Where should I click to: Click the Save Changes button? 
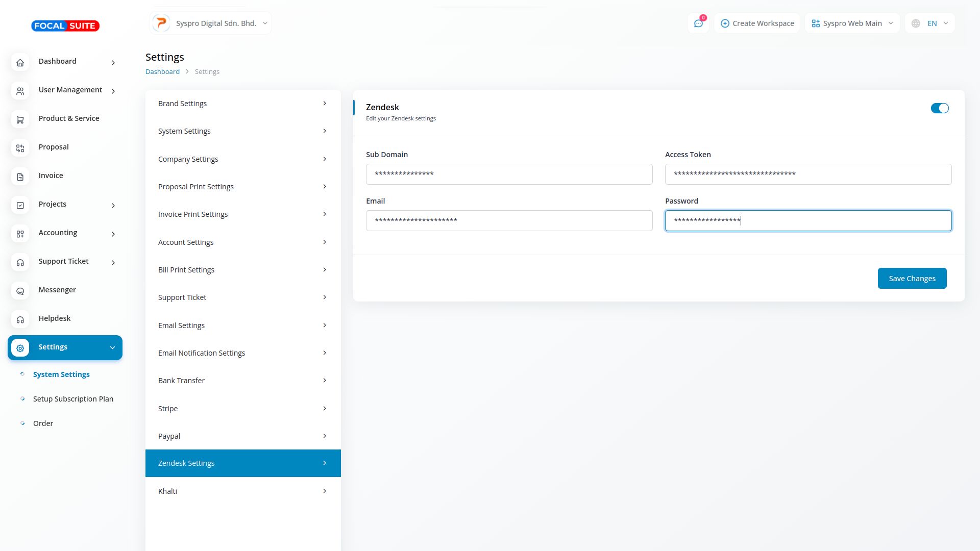click(912, 279)
